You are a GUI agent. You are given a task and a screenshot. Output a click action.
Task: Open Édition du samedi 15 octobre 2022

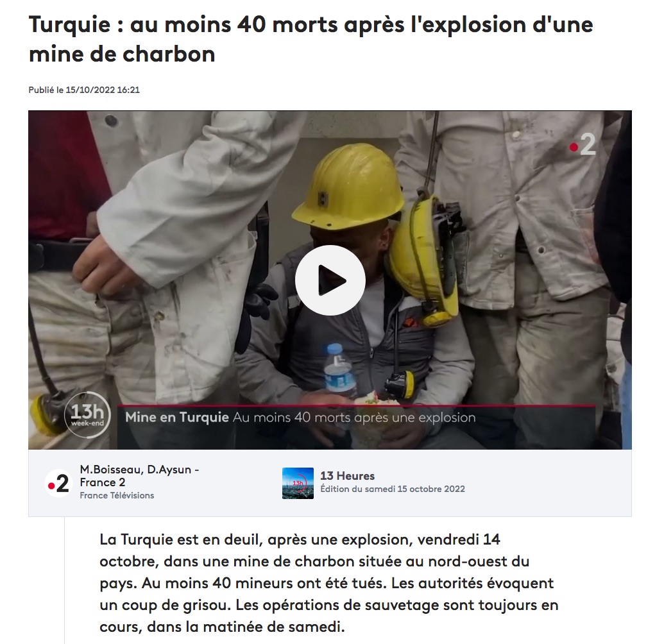392,489
